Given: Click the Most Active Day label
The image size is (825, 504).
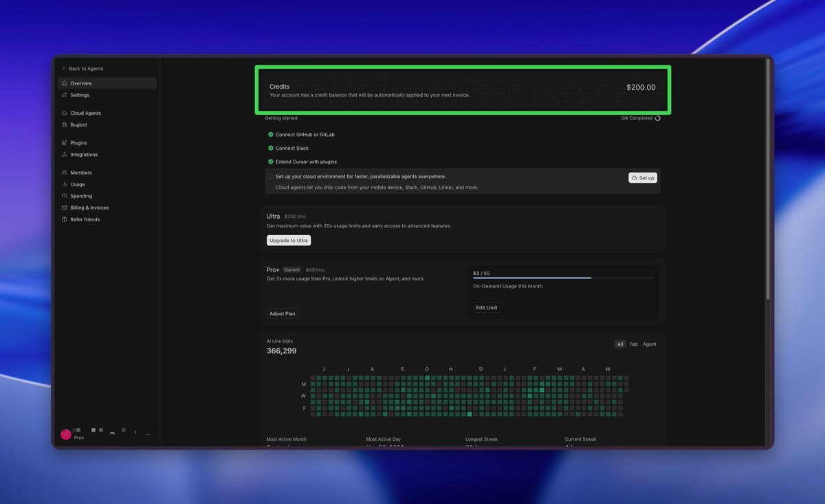Looking at the screenshot, I should click(384, 439).
